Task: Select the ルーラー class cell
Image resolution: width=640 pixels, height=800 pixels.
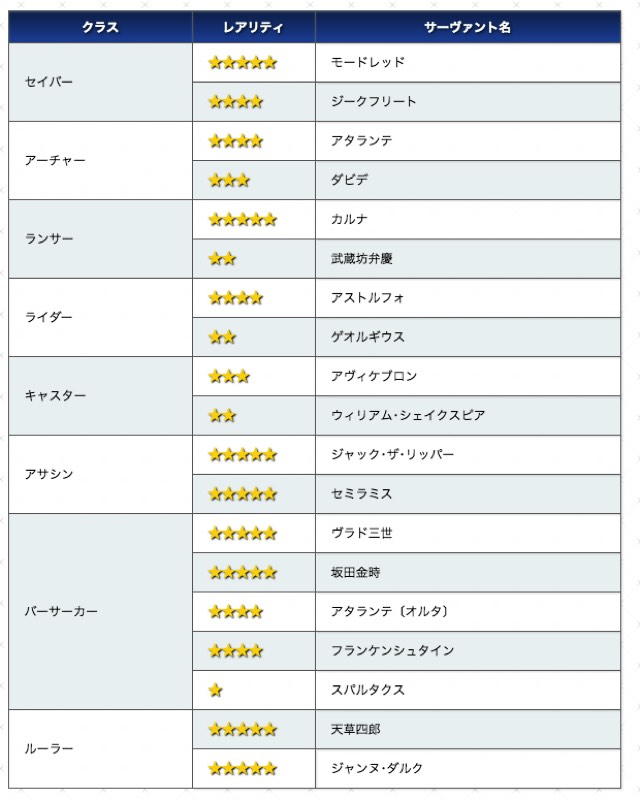Action: pos(101,748)
